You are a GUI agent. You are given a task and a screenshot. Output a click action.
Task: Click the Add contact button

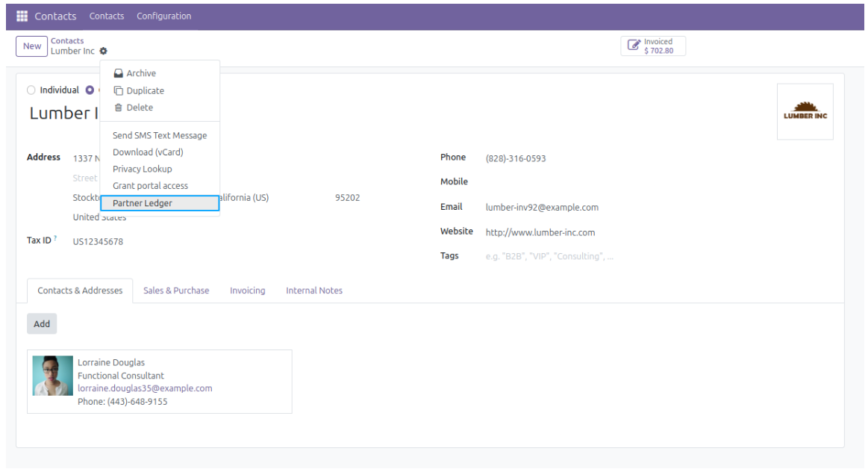click(x=42, y=323)
